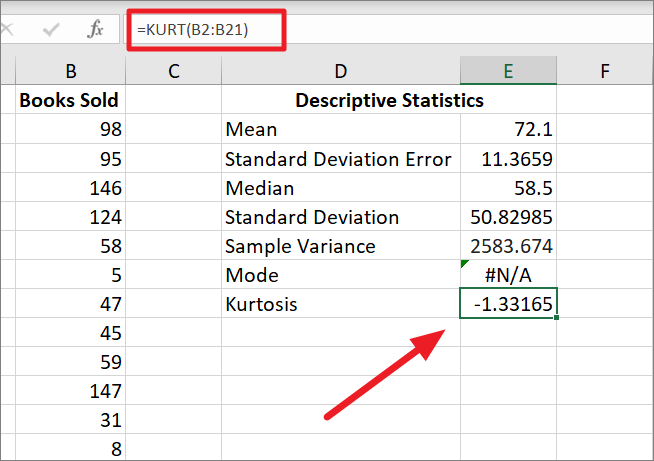Click the Cancel X icon in formula bar
654x461 pixels.
[x=7, y=29]
